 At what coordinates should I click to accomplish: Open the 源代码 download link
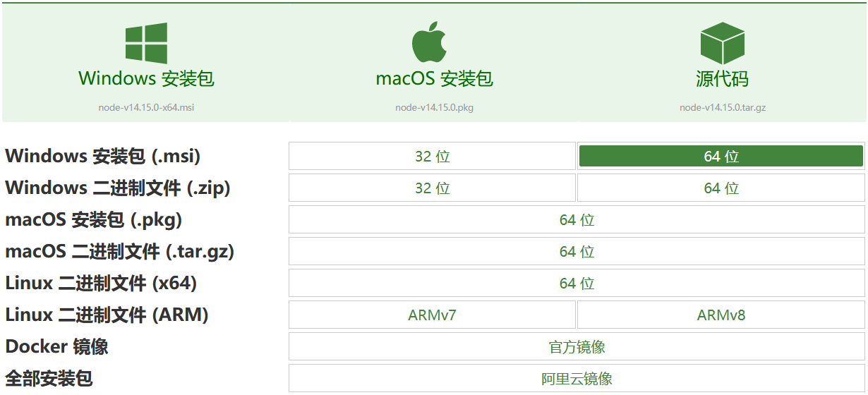click(723, 78)
